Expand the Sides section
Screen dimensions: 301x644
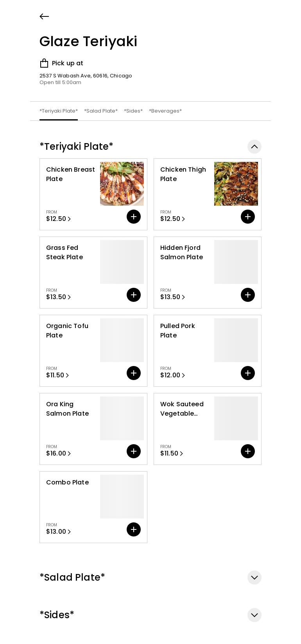pos(254,615)
